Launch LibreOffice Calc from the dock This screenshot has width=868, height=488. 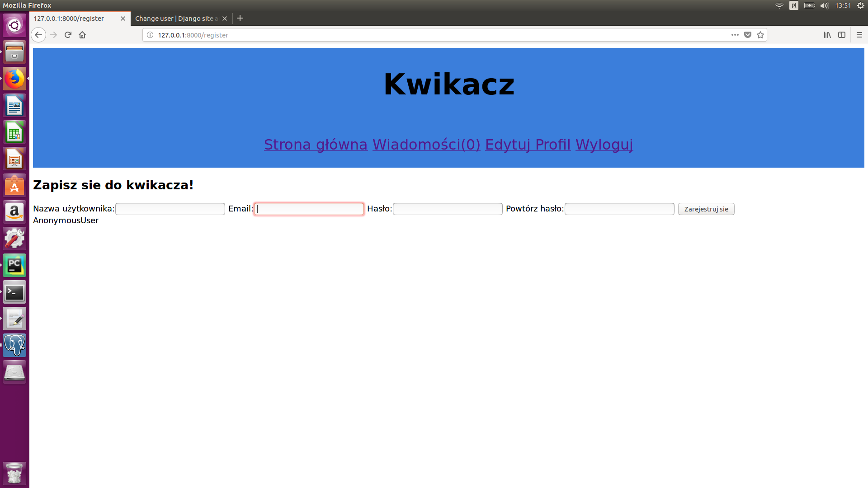pos(14,132)
